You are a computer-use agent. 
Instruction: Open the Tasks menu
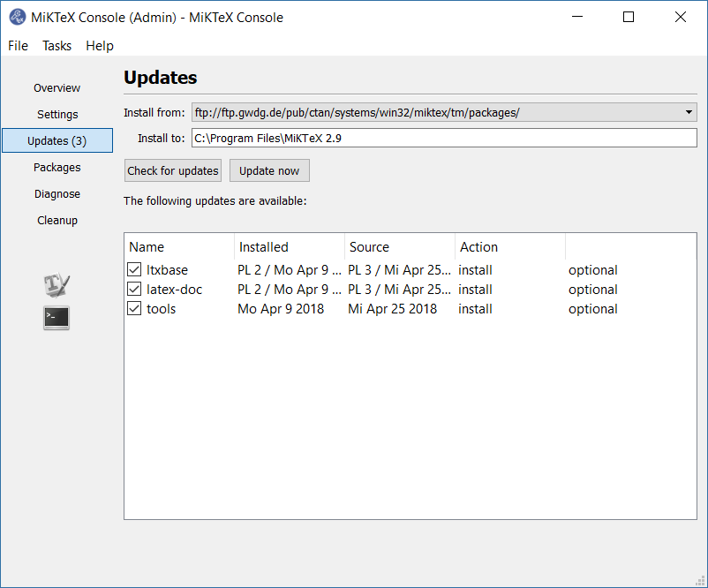pyautogui.click(x=56, y=46)
